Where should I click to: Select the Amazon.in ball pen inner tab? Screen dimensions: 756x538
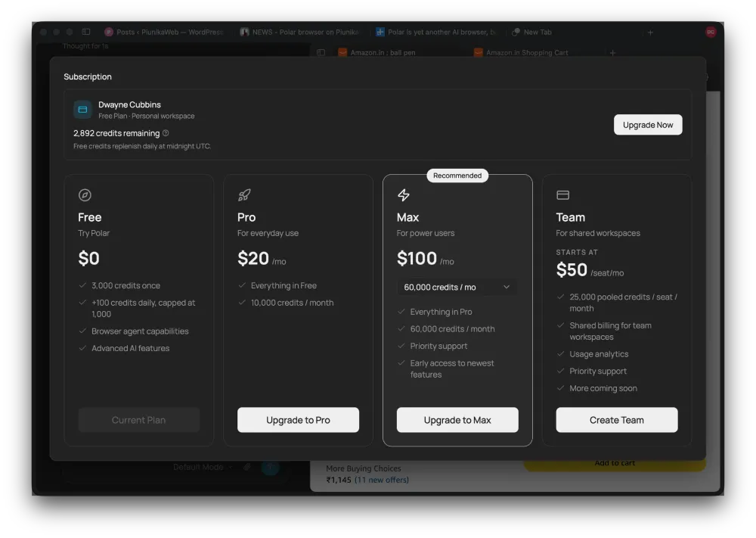[x=377, y=53]
